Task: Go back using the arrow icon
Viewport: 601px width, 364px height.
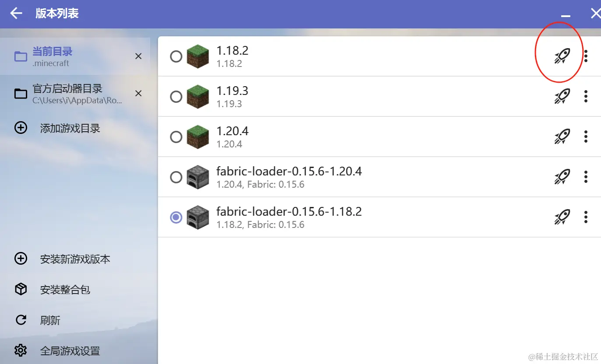Action: tap(16, 14)
